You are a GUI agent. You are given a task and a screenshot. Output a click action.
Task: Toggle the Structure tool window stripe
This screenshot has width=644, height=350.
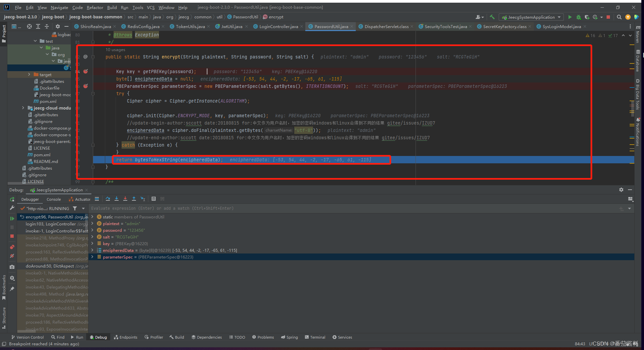tap(4, 318)
